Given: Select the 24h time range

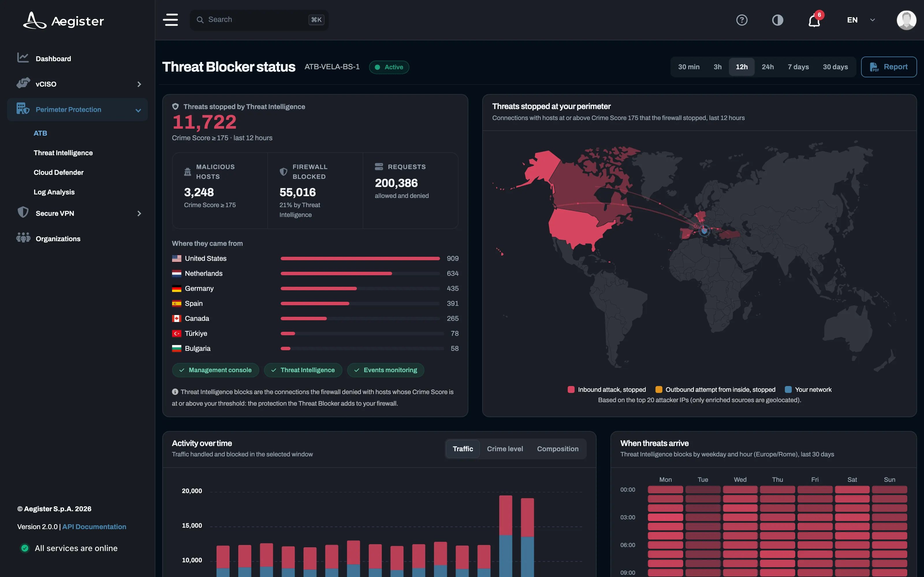Looking at the screenshot, I should coord(767,67).
